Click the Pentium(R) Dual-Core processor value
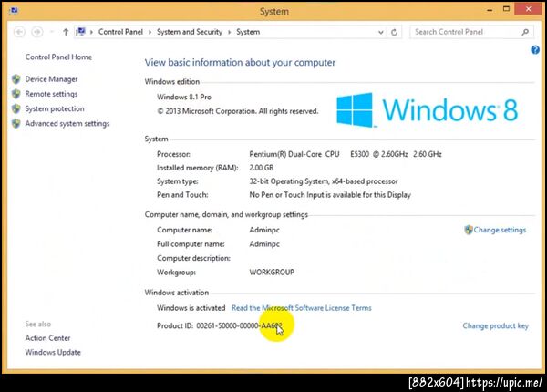The height and width of the screenshot is (392, 547). pyautogui.click(x=346, y=154)
